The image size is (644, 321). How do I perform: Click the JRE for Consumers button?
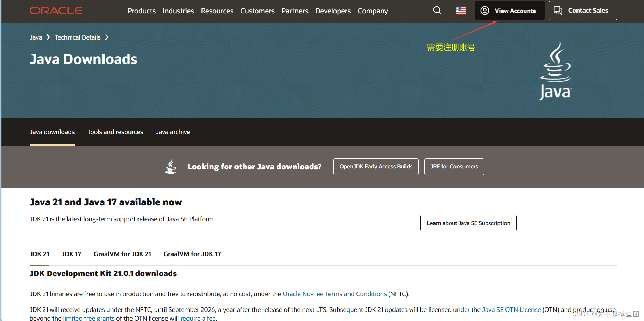pos(454,166)
